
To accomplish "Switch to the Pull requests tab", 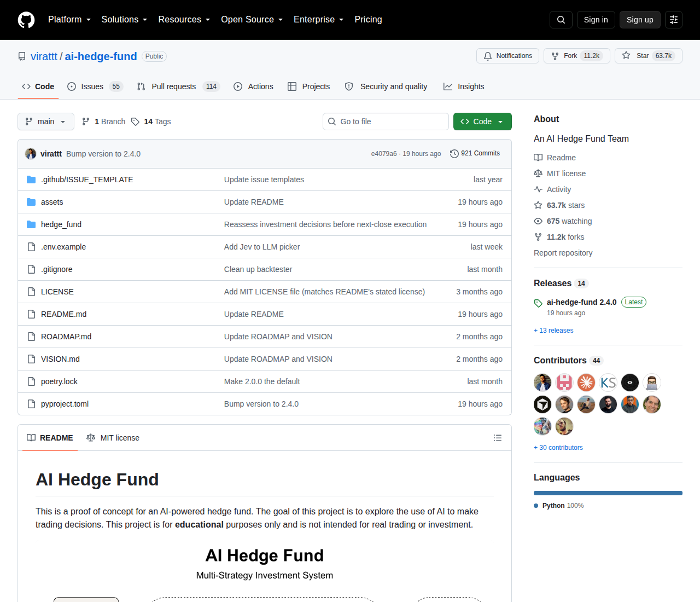I will 178,86.
